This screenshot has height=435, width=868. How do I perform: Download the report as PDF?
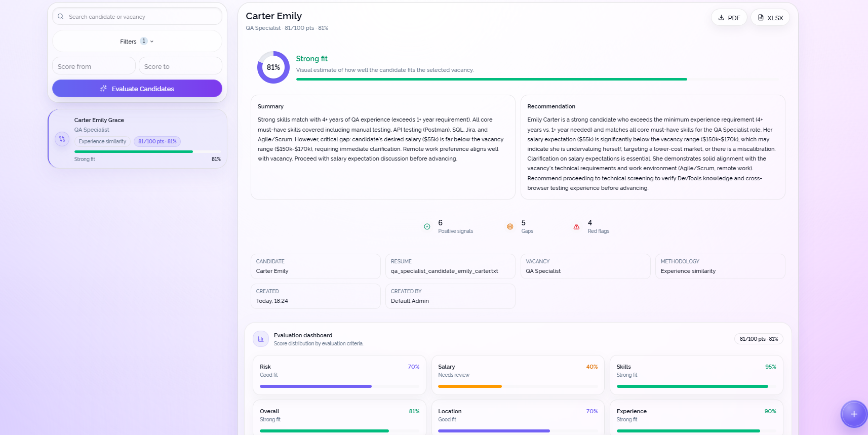[729, 18]
